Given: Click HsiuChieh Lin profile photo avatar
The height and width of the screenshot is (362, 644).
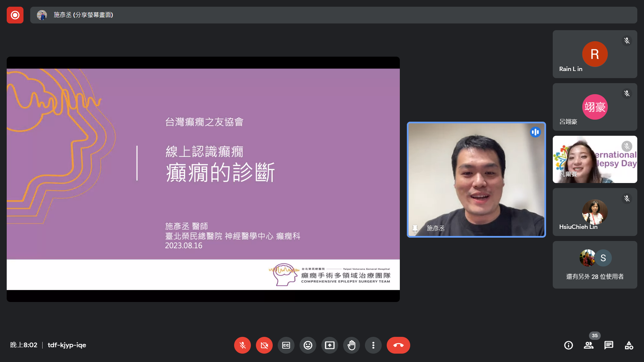Looking at the screenshot, I should (595, 212).
